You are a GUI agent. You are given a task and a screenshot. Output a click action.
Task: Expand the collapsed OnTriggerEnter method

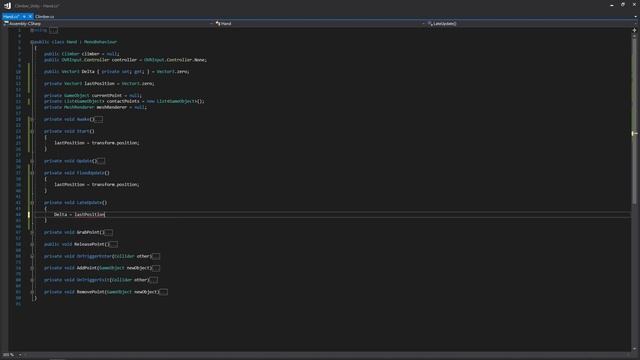coord(32,256)
